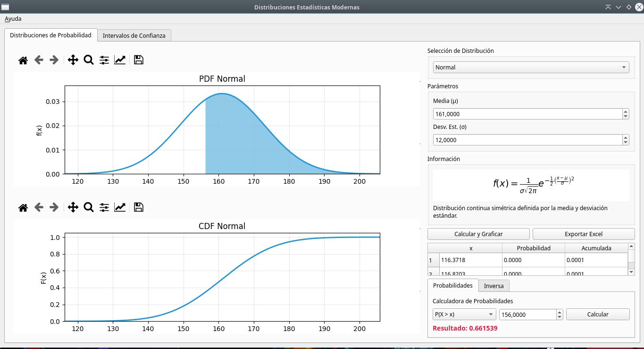Select Zoom magnifier in PDF plot toolbar
The width and height of the screenshot is (644, 349).
coord(89,60)
